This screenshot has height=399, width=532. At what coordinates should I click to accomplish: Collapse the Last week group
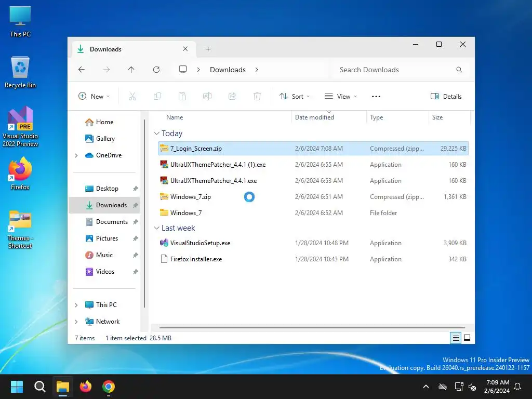pos(156,228)
